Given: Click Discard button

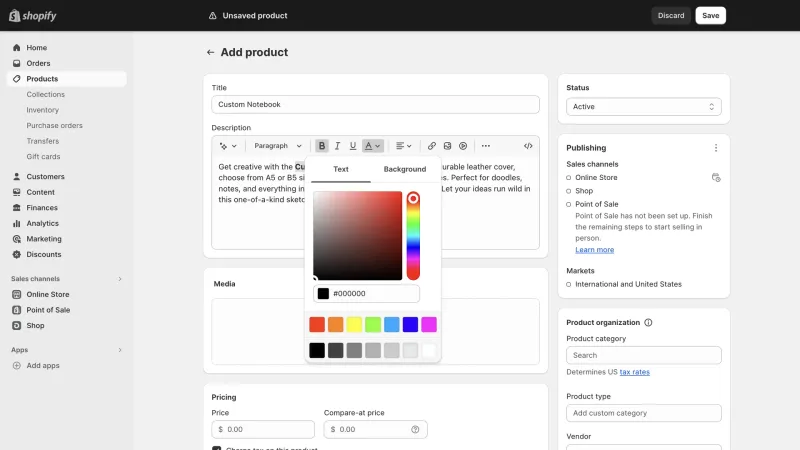Looking at the screenshot, I should [x=671, y=16].
